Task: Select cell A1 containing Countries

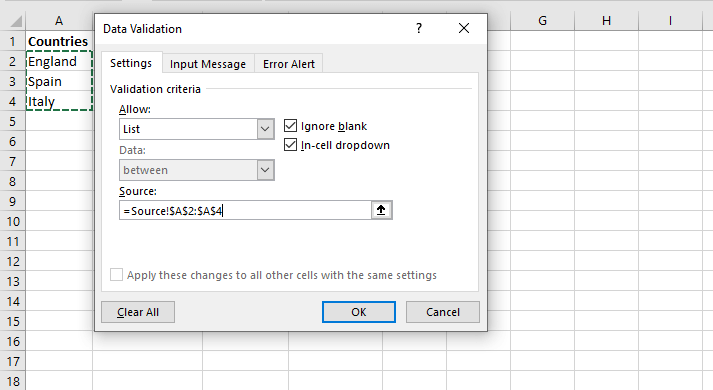Action: pos(59,41)
